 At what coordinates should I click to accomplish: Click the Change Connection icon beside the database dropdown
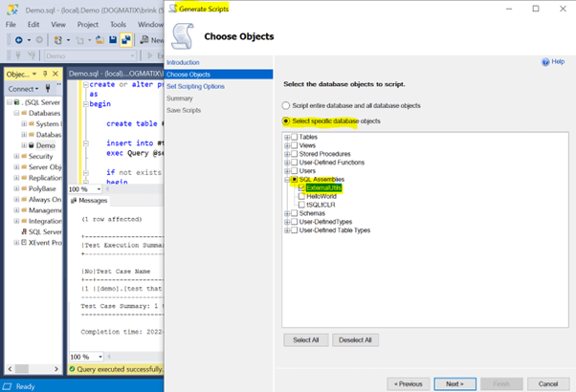click(x=32, y=55)
